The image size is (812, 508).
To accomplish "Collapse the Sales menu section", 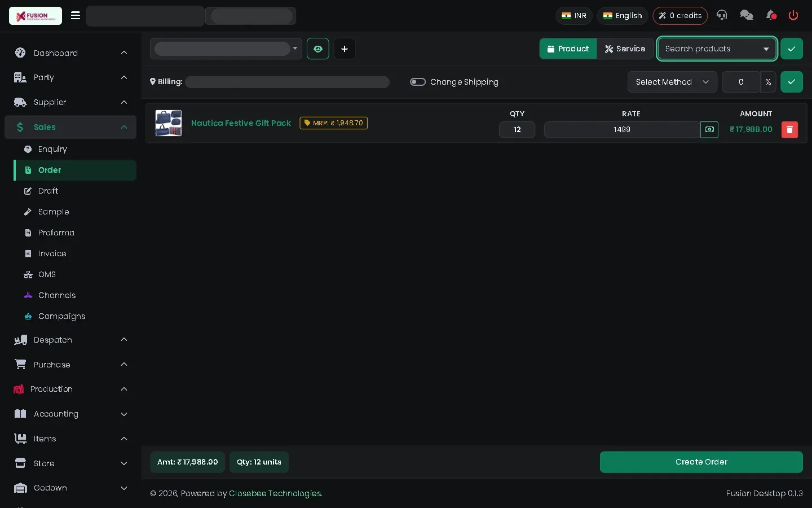I will tap(70, 127).
